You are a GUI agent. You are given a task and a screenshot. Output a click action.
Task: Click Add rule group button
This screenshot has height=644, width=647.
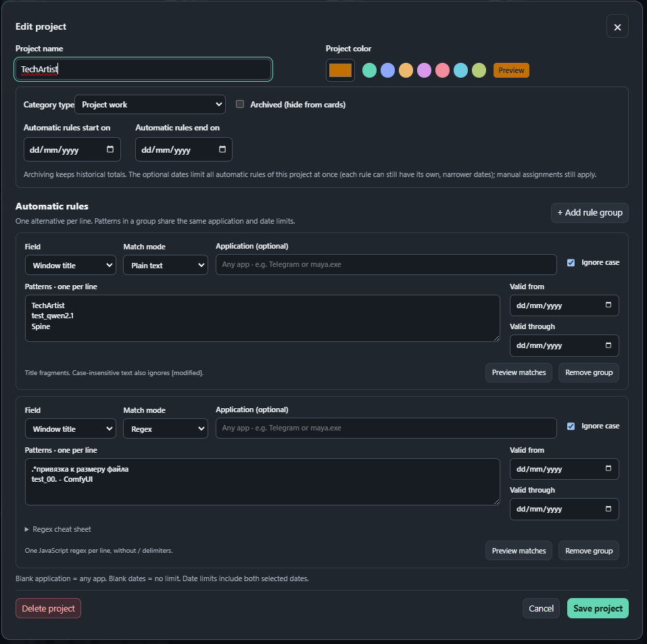(590, 213)
